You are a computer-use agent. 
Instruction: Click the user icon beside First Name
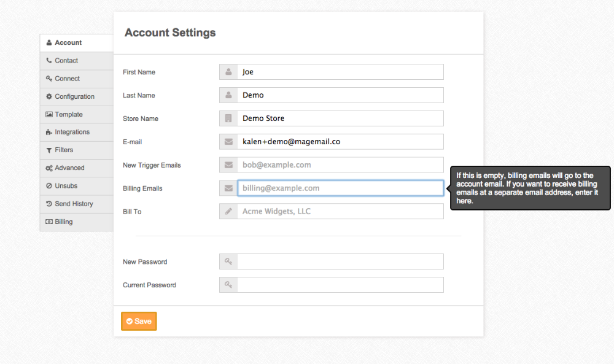click(x=228, y=72)
